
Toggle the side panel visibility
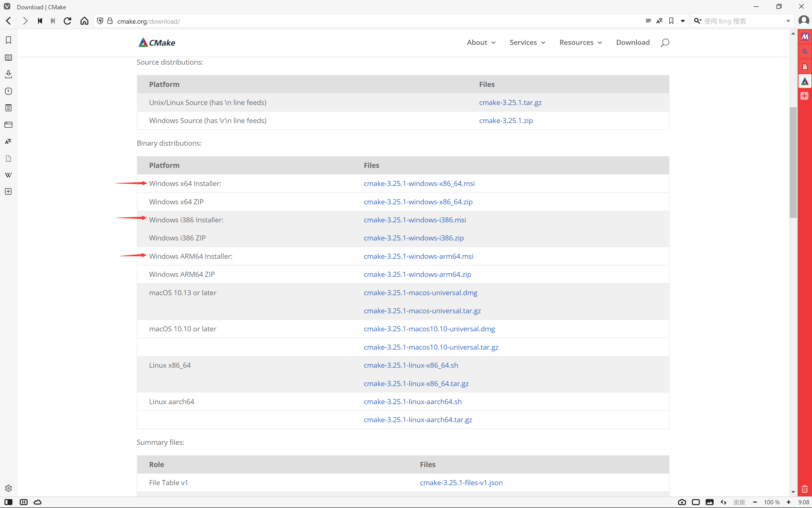8,502
